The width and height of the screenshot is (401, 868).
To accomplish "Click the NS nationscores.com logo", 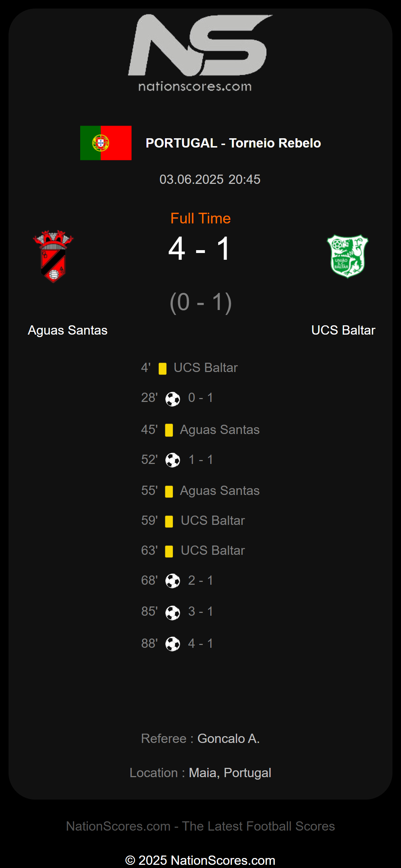I will (x=200, y=53).
